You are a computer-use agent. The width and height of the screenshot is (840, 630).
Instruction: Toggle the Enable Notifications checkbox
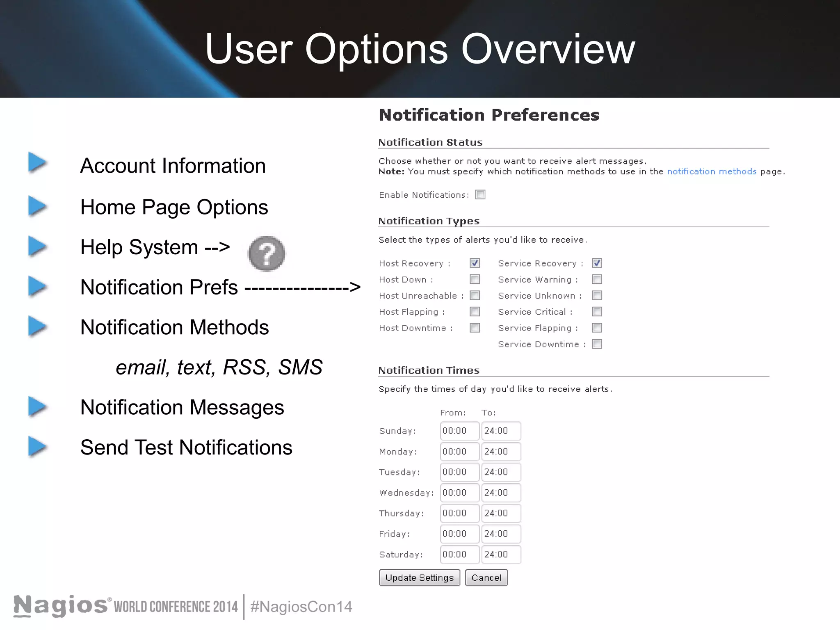[x=480, y=194]
